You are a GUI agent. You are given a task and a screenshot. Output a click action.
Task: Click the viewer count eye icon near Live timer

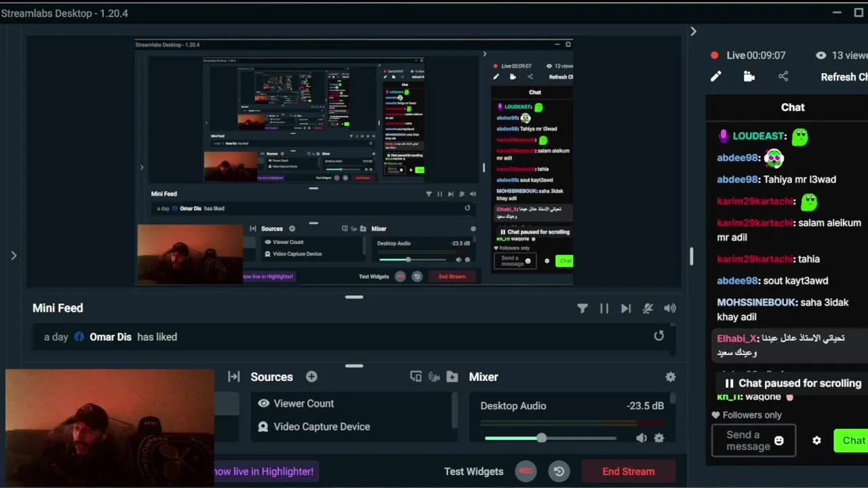pyautogui.click(x=821, y=56)
